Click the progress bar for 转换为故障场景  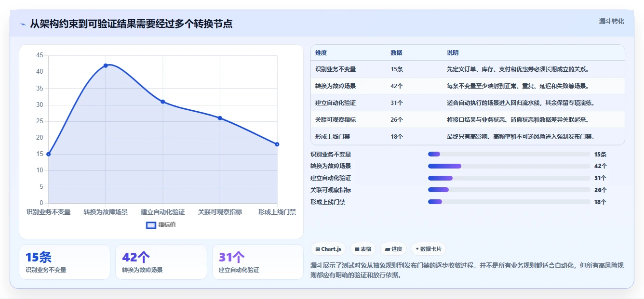[509, 166]
